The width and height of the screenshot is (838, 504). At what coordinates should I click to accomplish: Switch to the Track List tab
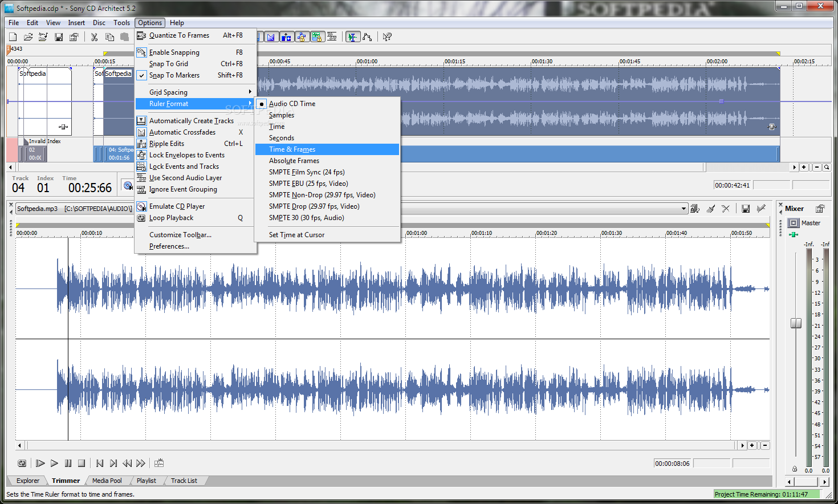pyautogui.click(x=184, y=481)
